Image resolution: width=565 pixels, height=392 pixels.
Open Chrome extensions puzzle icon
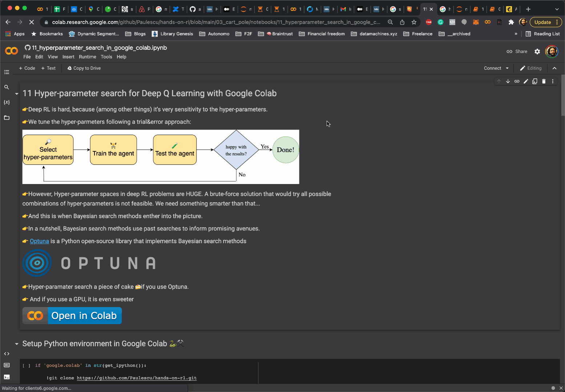pyautogui.click(x=511, y=22)
